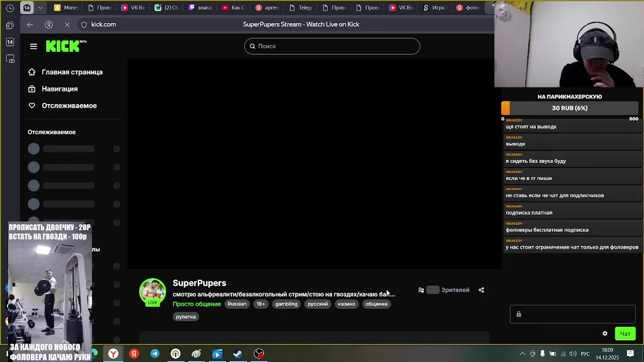The image size is (644, 362).
Task: Click the kick.com address text
Action: (104, 24)
